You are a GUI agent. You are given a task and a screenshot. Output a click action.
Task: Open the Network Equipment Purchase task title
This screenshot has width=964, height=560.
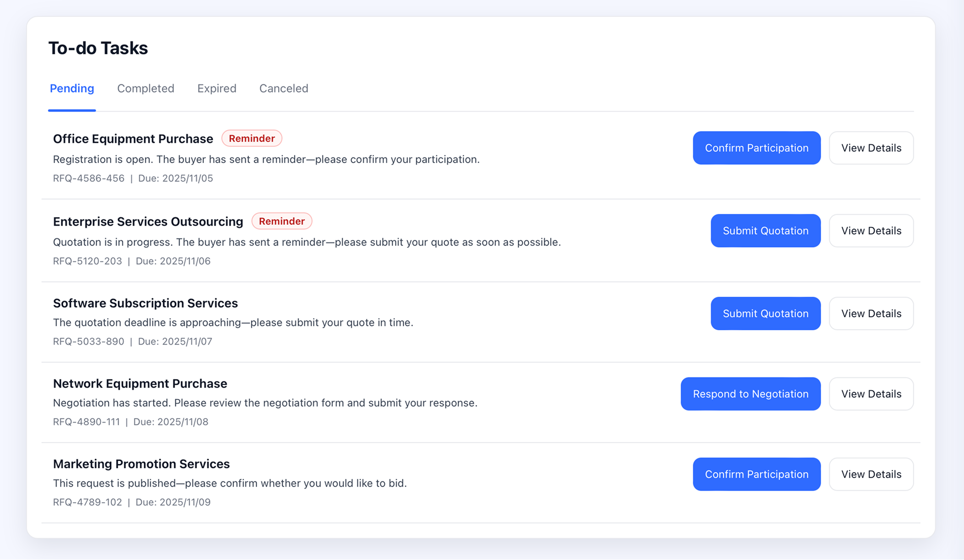click(140, 383)
